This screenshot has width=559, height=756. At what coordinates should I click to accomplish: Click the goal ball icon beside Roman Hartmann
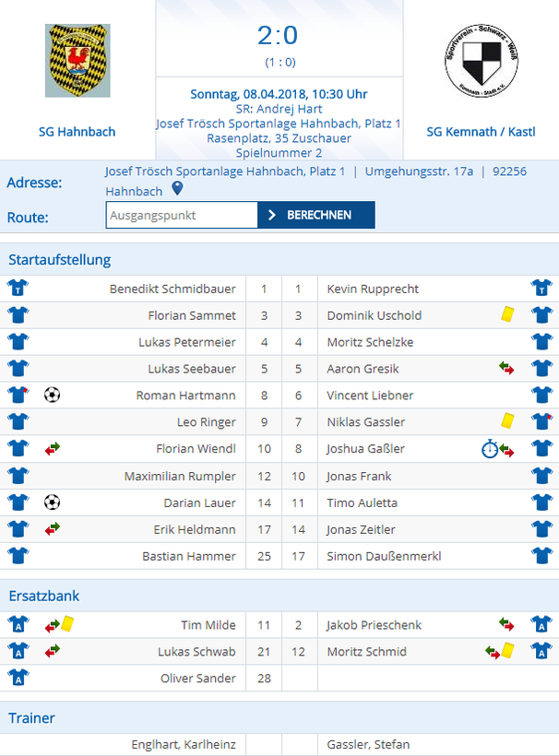tap(52, 395)
